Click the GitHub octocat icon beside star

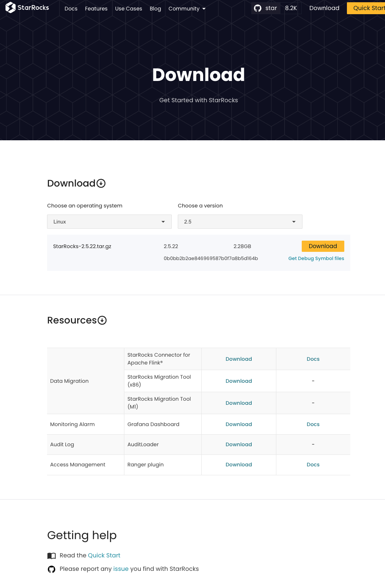pos(258,8)
